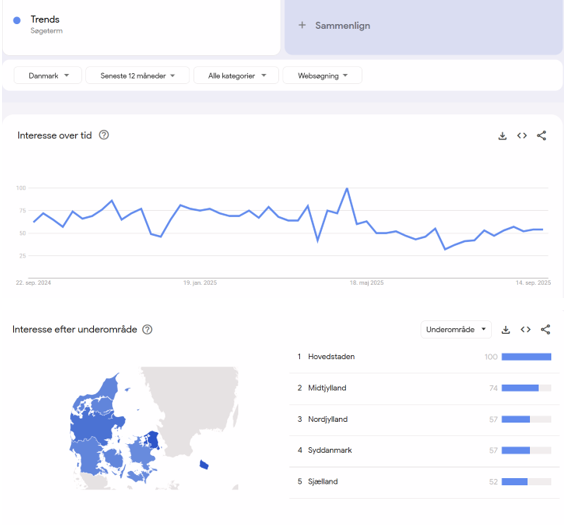
Task: Share the underområde section
Action: pos(545,329)
